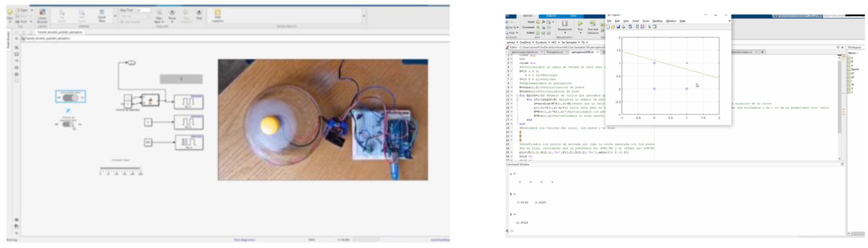Click View diagnostics in Simulink status bar
The height and width of the screenshot is (248, 868).
coord(244,240)
